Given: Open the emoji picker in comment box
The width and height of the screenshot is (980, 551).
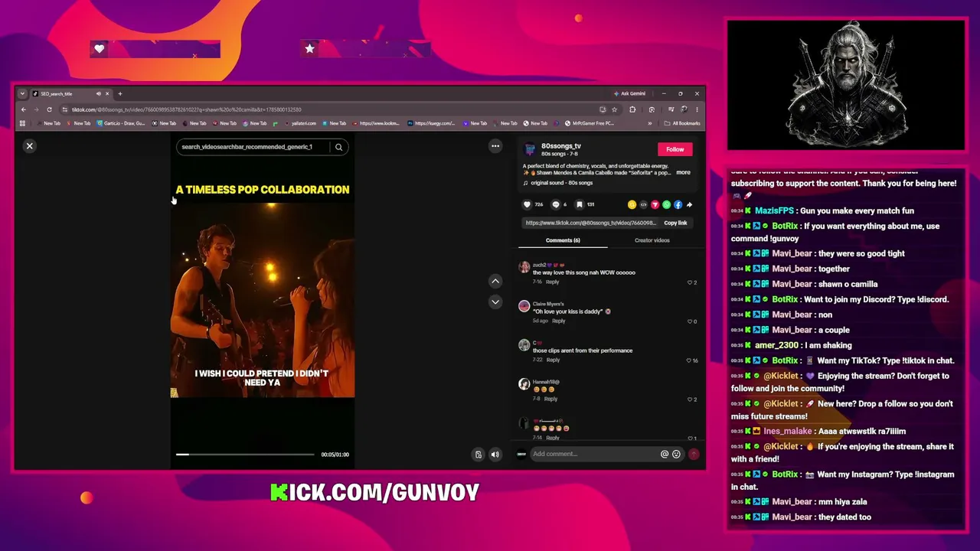Looking at the screenshot, I should pos(676,454).
